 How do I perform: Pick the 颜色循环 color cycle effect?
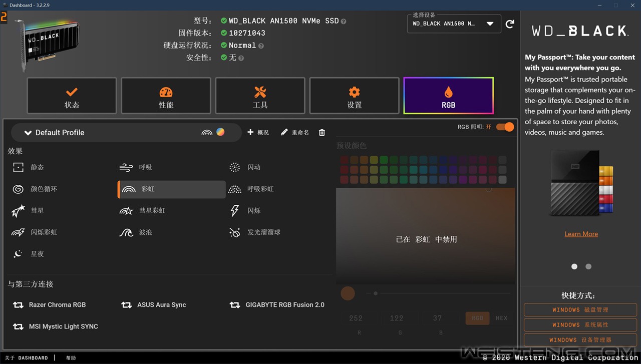[x=34, y=189]
